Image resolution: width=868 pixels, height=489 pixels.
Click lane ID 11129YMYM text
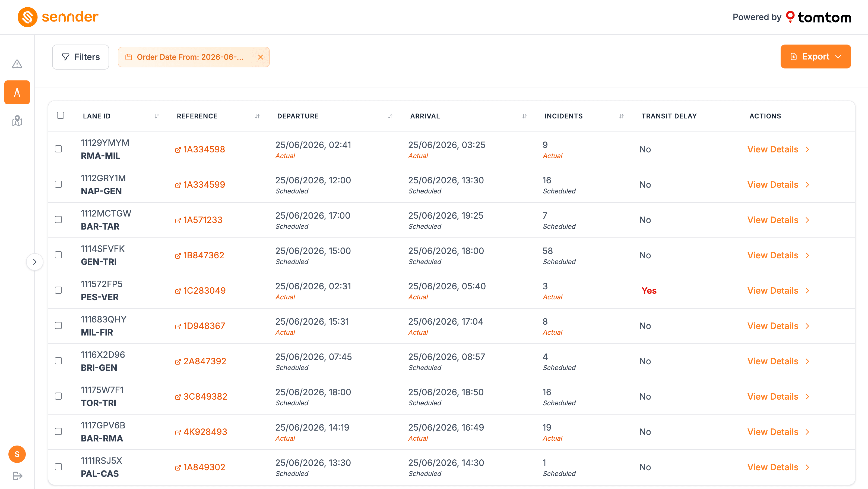point(105,143)
